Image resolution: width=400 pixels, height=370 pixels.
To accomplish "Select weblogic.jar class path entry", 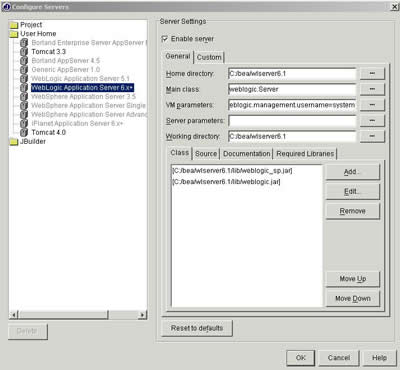I will click(x=226, y=182).
